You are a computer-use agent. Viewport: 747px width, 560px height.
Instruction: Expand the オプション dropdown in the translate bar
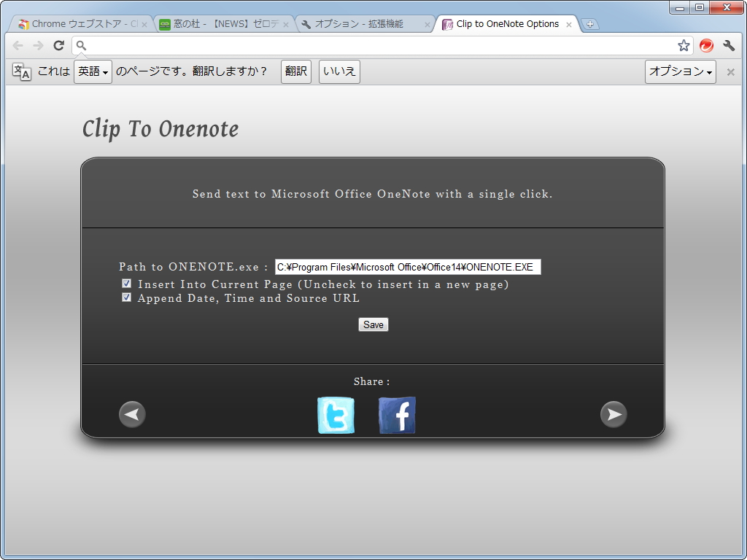pyautogui.click(x=680, y=71)
